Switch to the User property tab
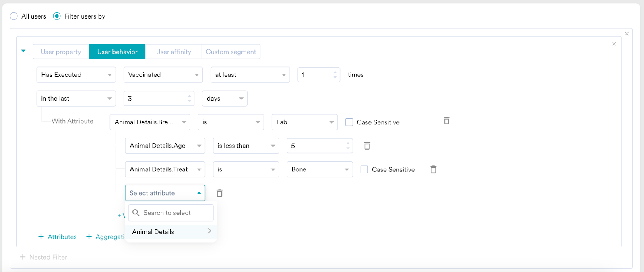This screenshot has width=644, height=272. [61, 52]
